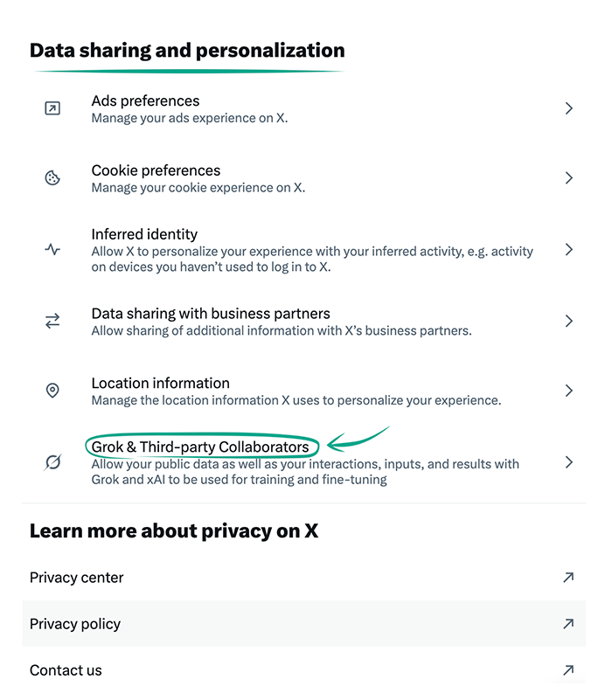Screen dimensions: 612x700
Task: Click the Ads preferences arrow-box icon
Action: coord(52,109)
